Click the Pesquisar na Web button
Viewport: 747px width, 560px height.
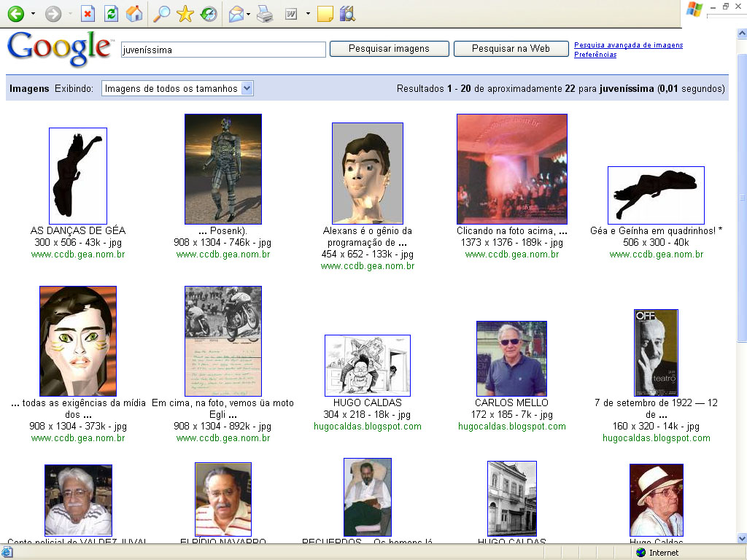[x=511, y=49]
